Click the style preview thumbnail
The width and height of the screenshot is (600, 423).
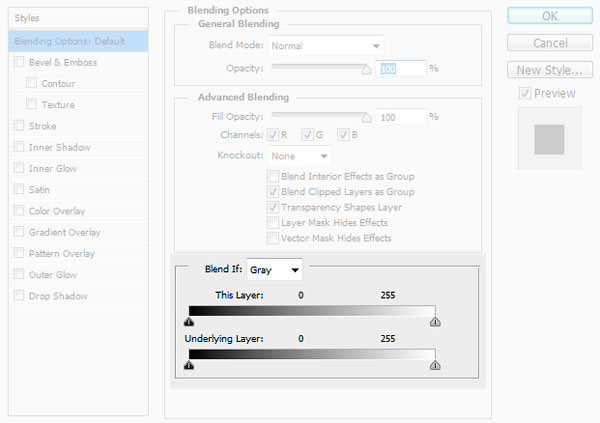tap(549, 139)
